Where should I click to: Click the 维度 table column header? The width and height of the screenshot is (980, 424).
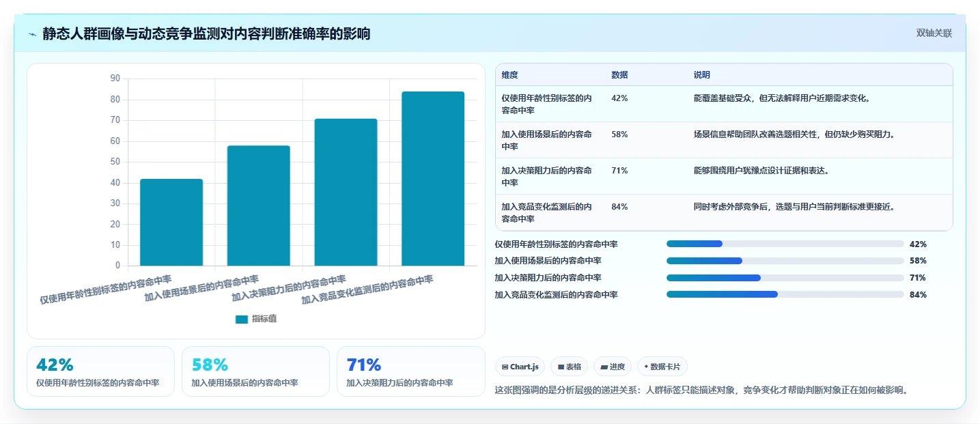(509, 75)
